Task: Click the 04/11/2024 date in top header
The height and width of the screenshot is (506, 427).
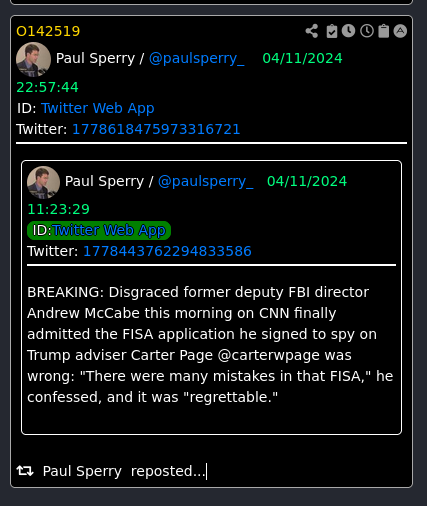Action: tap(302, 59)
